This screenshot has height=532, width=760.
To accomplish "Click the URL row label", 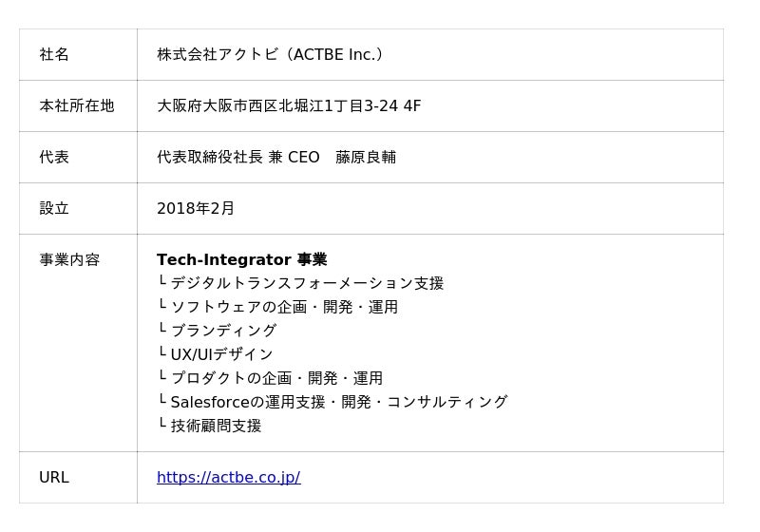I will click(x=54, y=477).
